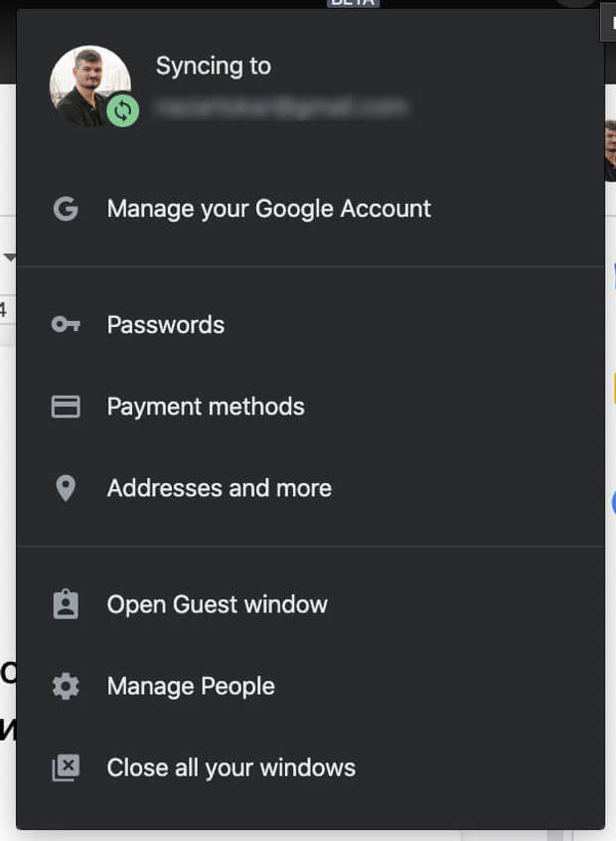Image resolution: width=616 pixels, height=841 pixels.
Task: Click the location pin icon
Action: [66, 488]
